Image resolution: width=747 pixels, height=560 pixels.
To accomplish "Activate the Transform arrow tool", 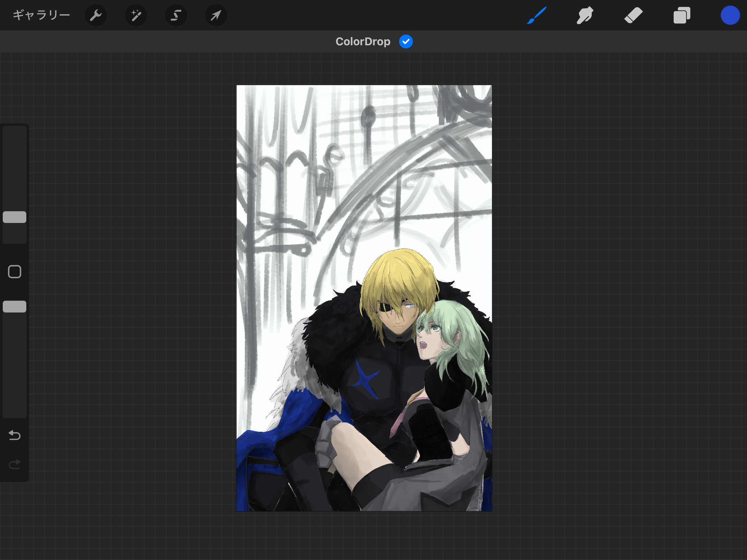I will point(216,15).
